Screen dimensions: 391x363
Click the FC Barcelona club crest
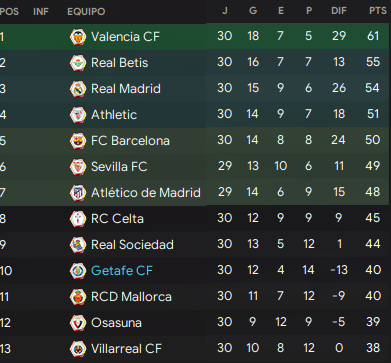78,141
